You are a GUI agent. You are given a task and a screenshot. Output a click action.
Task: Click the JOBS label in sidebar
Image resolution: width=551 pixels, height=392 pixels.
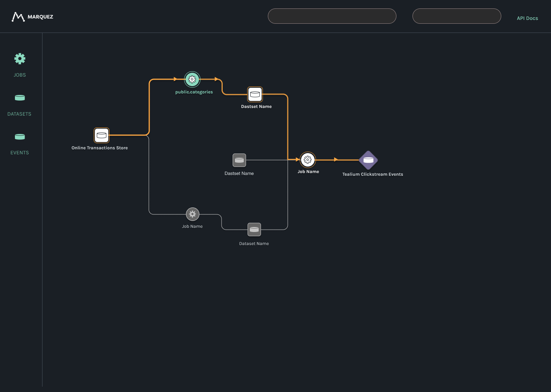tap(20, 75)
